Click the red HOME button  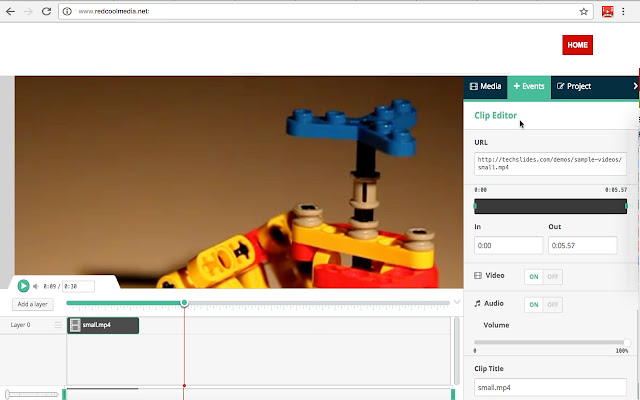point(577,45)
